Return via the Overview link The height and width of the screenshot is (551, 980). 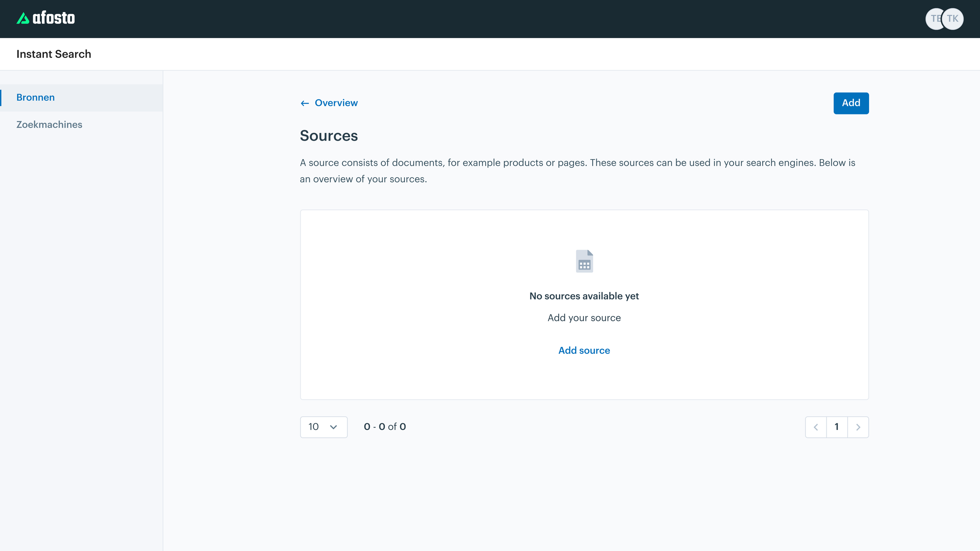(x=336, y=103)
